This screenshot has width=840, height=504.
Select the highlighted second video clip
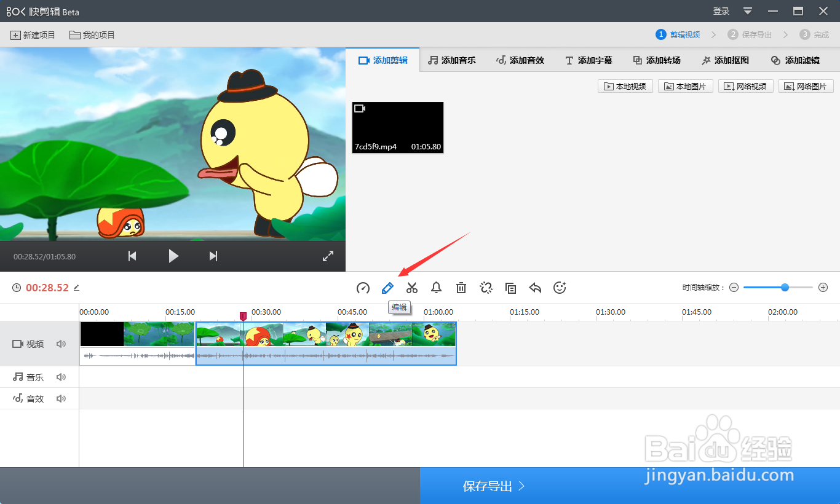pyautogui.click(x=326, y=344)
